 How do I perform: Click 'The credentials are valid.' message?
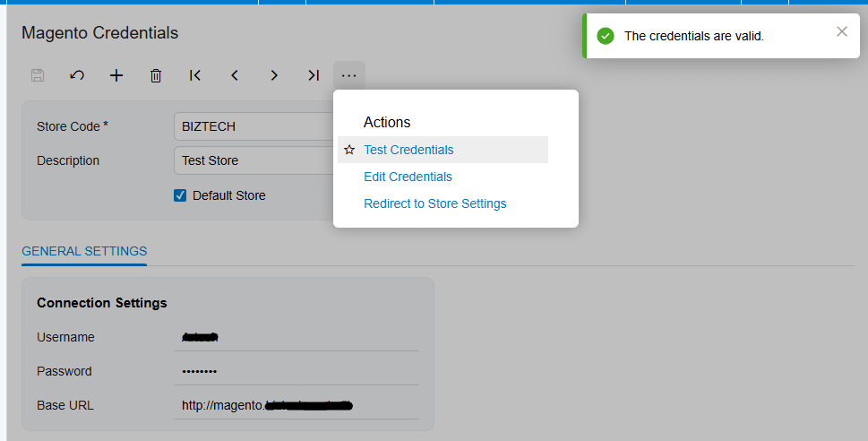click(694, 36)
